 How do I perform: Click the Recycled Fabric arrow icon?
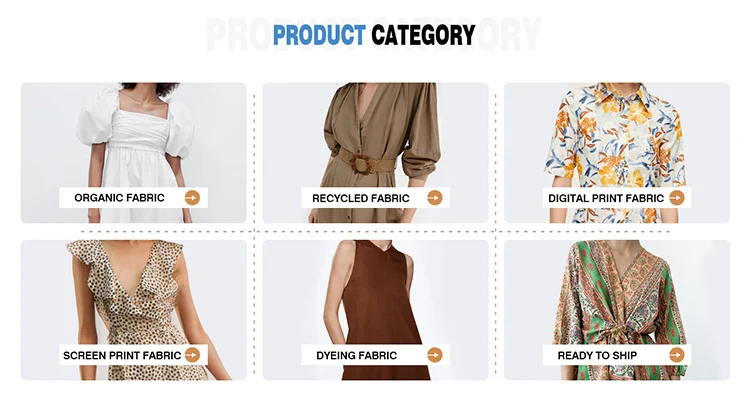click(x=435, y=198)
